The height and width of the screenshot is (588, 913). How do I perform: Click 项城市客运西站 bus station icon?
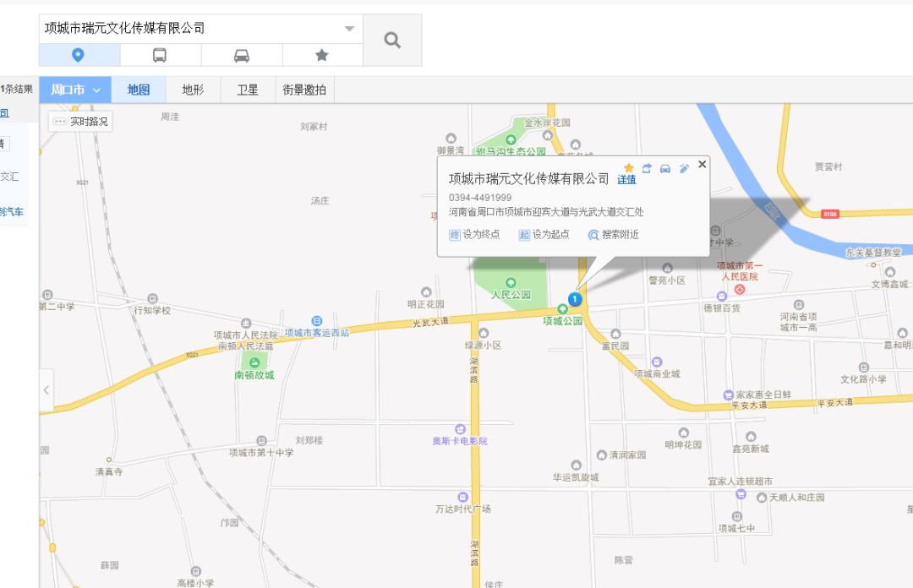pos(317,321)
